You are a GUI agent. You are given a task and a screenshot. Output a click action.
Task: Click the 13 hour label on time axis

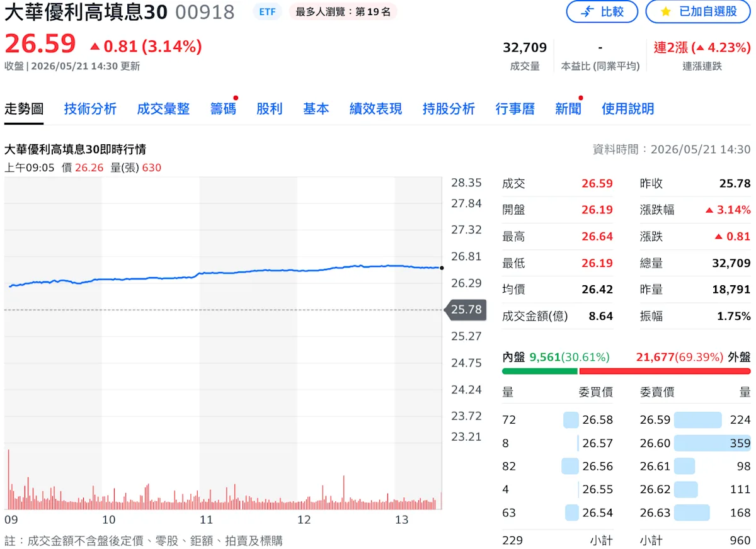(x=401, y=520)
